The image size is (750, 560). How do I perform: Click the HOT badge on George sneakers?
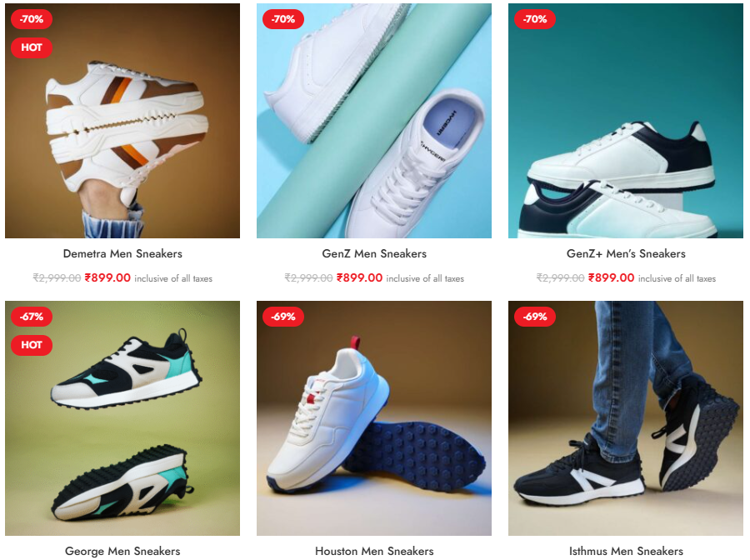(x=32, y=345)
